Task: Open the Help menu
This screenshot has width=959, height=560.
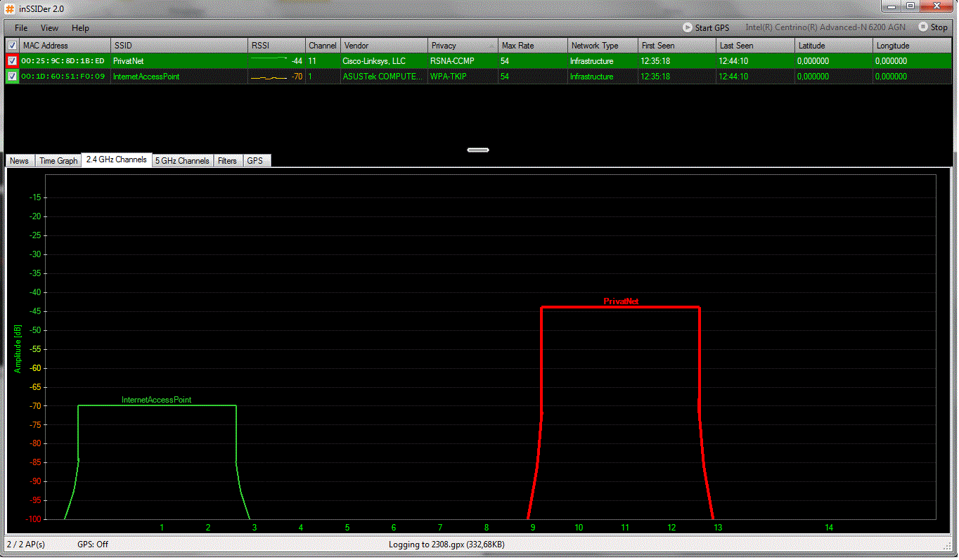Action: click(80, 28)
